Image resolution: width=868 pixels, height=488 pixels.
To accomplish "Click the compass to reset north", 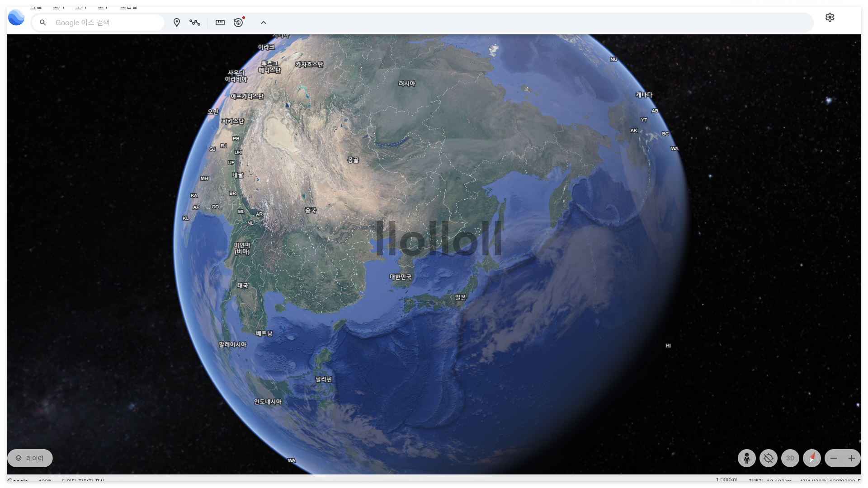I will (812, 458).
